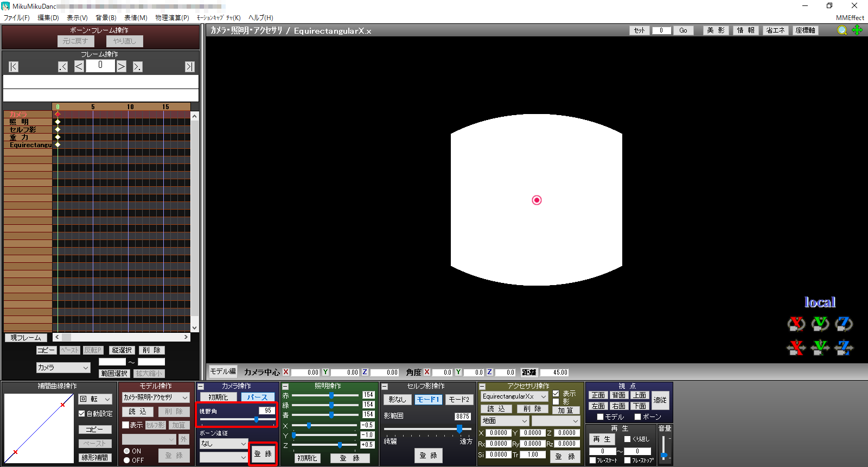Click the timeline horizontal scrollbar track

click(x=122, y=337)
